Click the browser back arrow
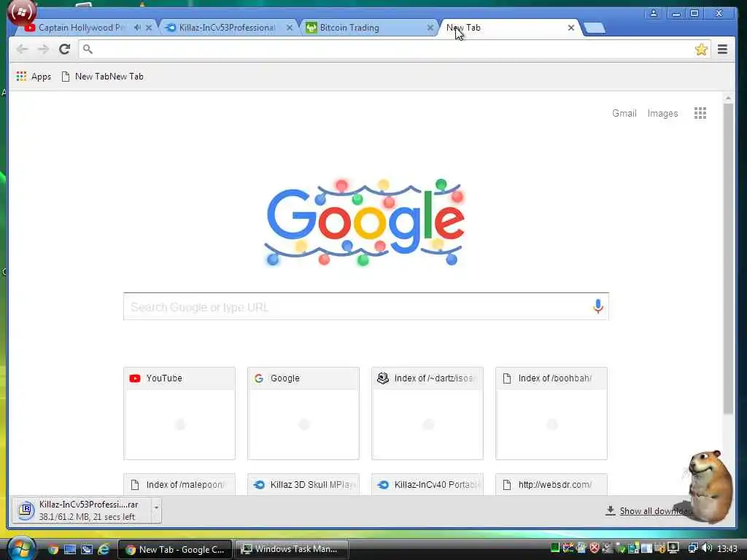This screenshot has height=560, width=747. click(x=22, y=49)
